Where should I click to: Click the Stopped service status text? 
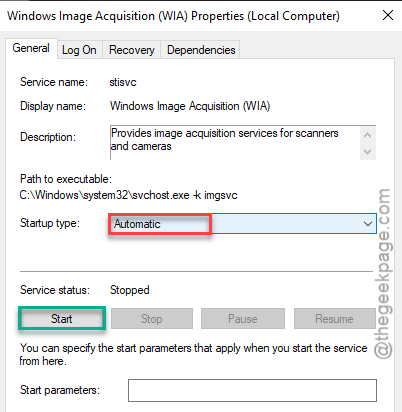coord(130,290)
